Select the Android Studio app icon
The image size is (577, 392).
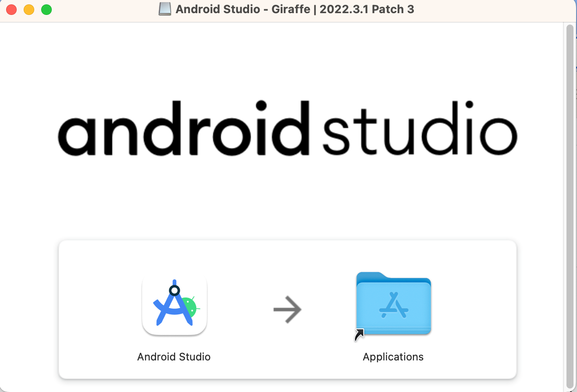(174, 305)
